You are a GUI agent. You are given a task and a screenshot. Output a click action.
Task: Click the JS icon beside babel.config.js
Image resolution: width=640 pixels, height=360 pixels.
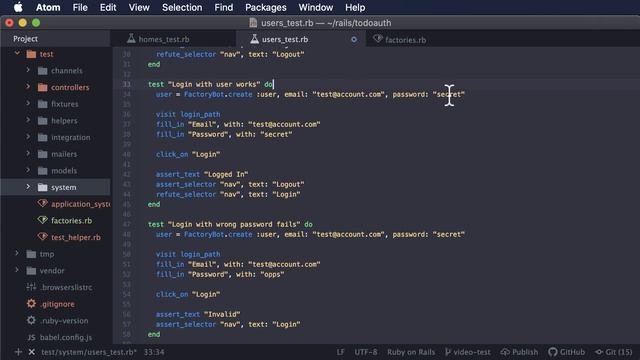pyautogui.click(x=31, y=338)
